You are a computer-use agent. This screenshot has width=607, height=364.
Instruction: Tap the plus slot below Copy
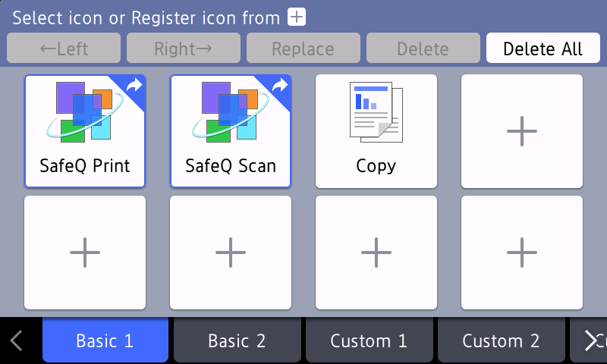click(376, 253)
